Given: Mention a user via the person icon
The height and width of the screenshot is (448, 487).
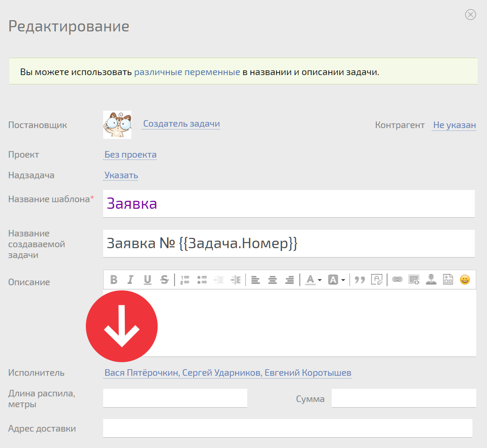Looking at the screenshot, I should pyautogui.click(x=431, y=280).
